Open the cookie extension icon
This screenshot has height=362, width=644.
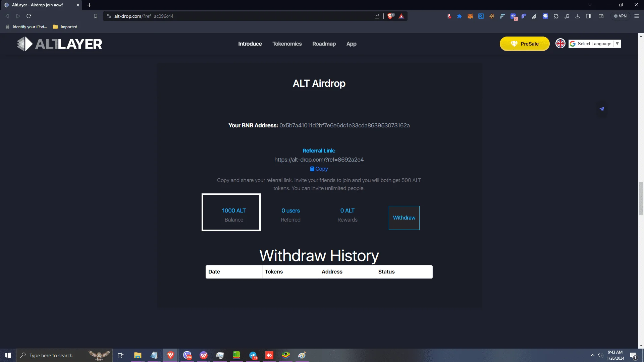[492, 16]
